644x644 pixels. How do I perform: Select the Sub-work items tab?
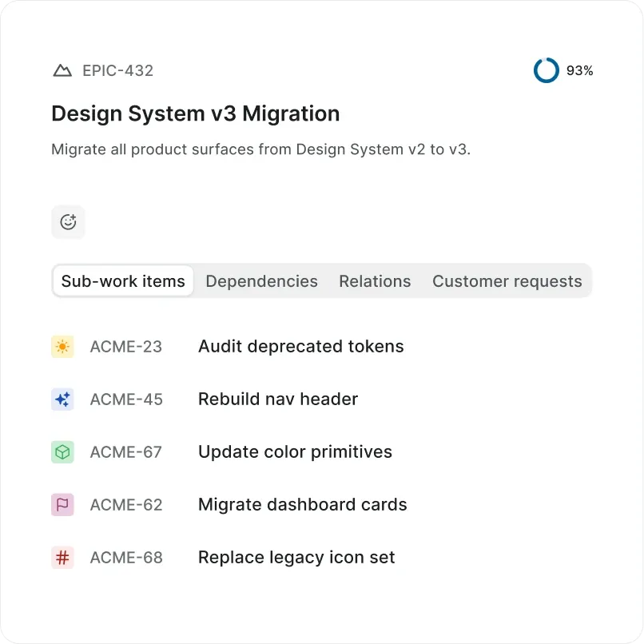click(123, 281)
